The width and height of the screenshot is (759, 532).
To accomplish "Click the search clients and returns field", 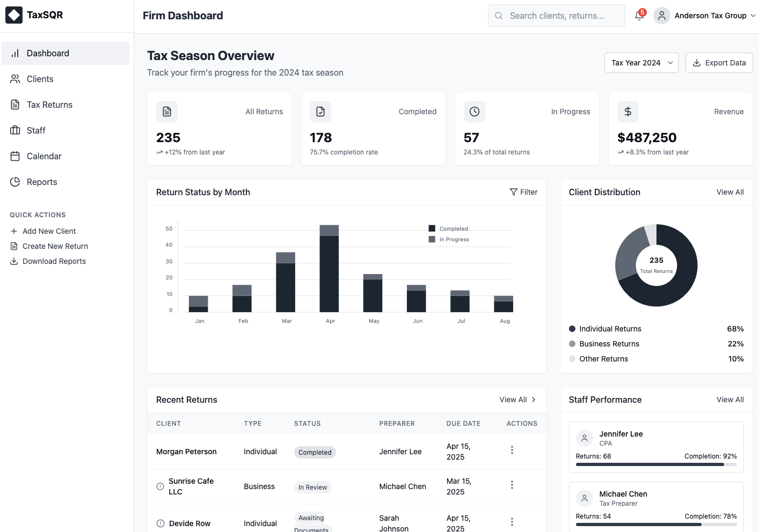I will coord(557,16).
